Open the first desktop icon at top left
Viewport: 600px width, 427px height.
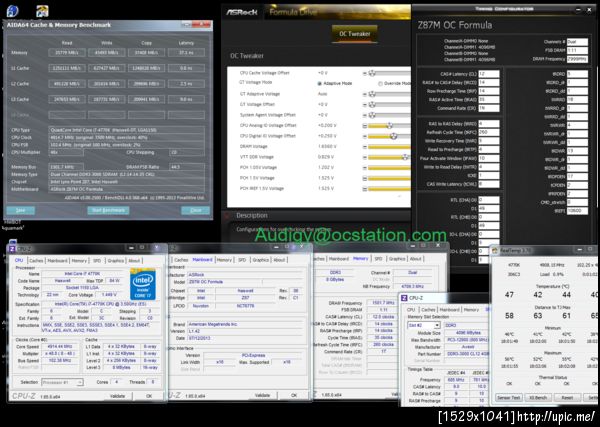pos(12,11)
